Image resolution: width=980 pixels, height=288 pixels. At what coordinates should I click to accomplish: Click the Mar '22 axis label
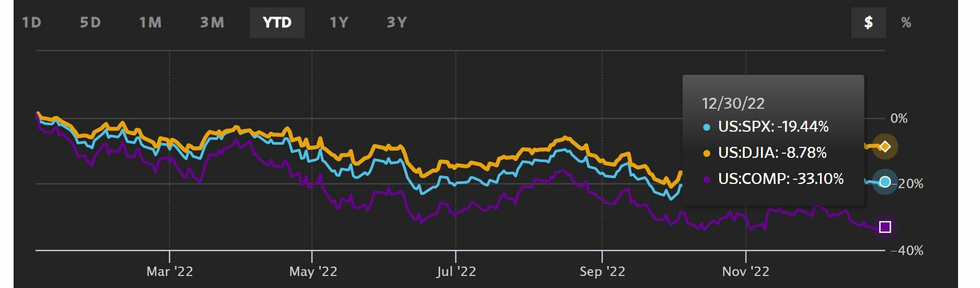[x=170, y=272]
